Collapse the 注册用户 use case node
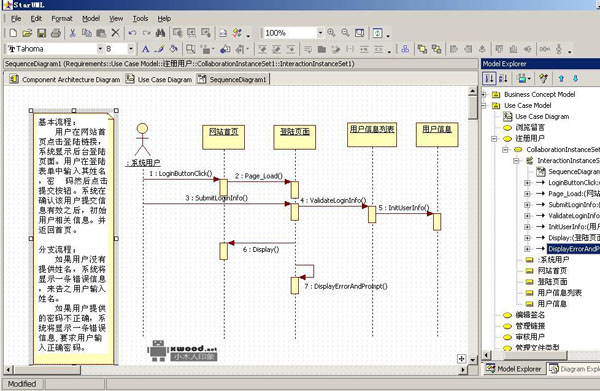600x391 pixels. point(494,138)
